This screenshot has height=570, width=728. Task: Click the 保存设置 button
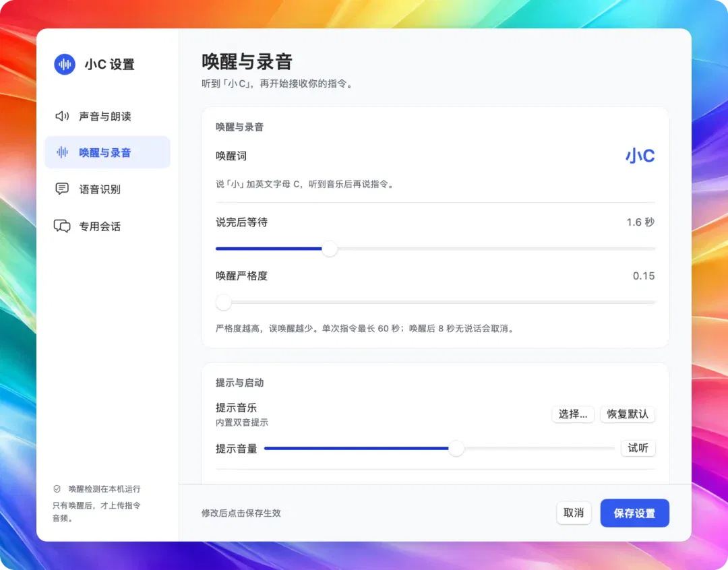pos(635,513)
